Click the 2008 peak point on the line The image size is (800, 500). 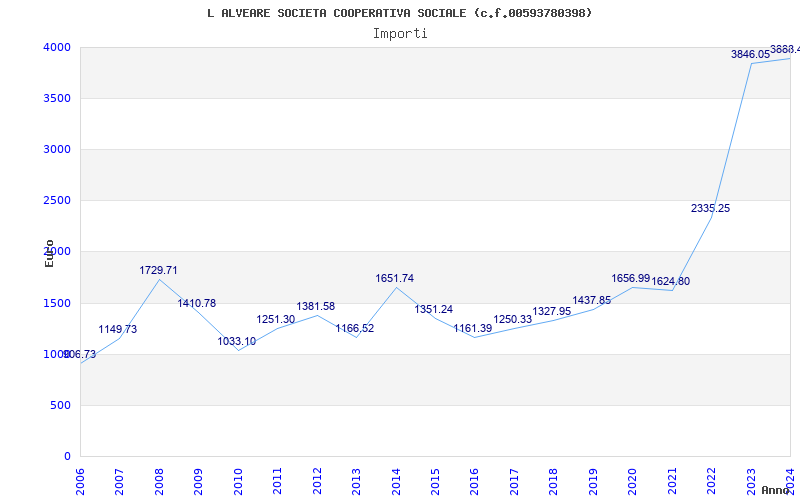159,280
